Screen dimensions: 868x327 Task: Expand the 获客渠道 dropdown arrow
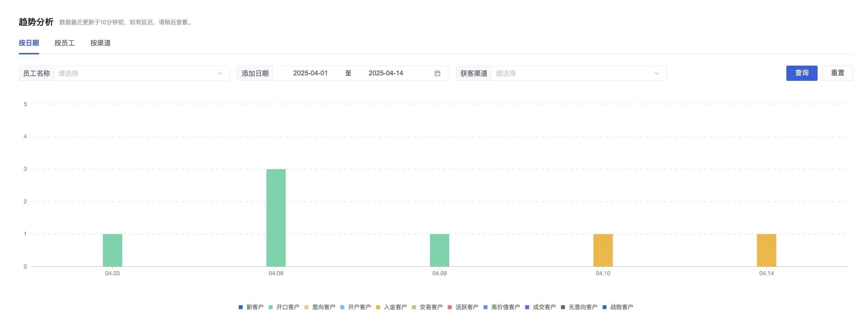coord(657,73)
